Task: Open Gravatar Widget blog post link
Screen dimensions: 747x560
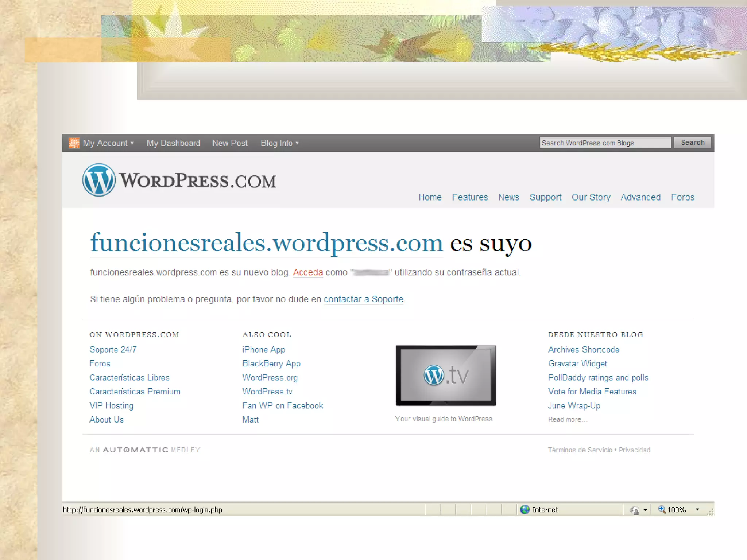Action: [x=577, y=363]
